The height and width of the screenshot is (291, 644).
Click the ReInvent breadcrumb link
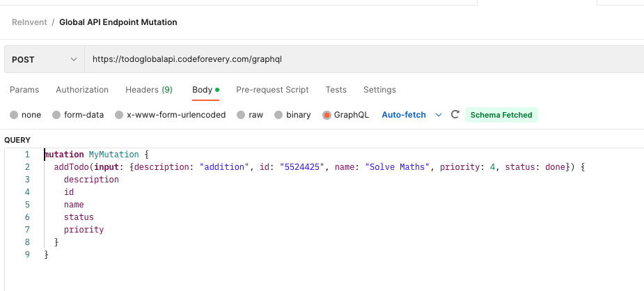pyautogui.click(x=29, y=22)
